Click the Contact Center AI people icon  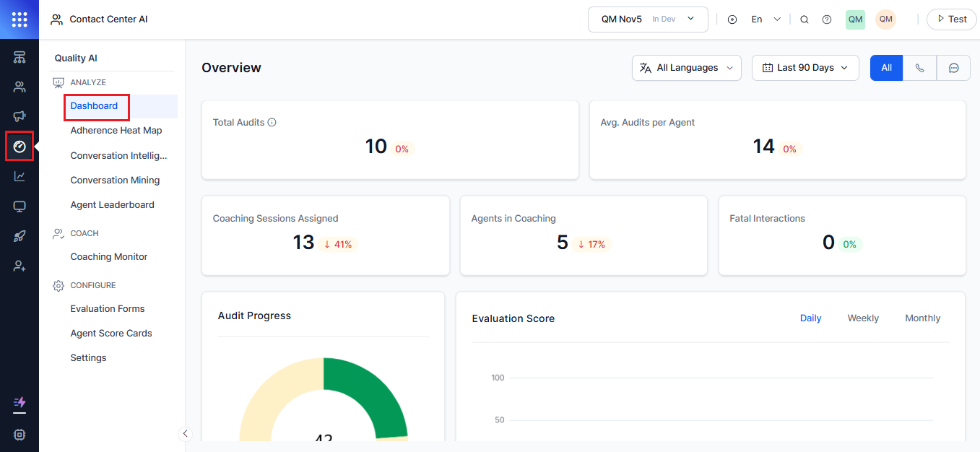pos(56,19)
